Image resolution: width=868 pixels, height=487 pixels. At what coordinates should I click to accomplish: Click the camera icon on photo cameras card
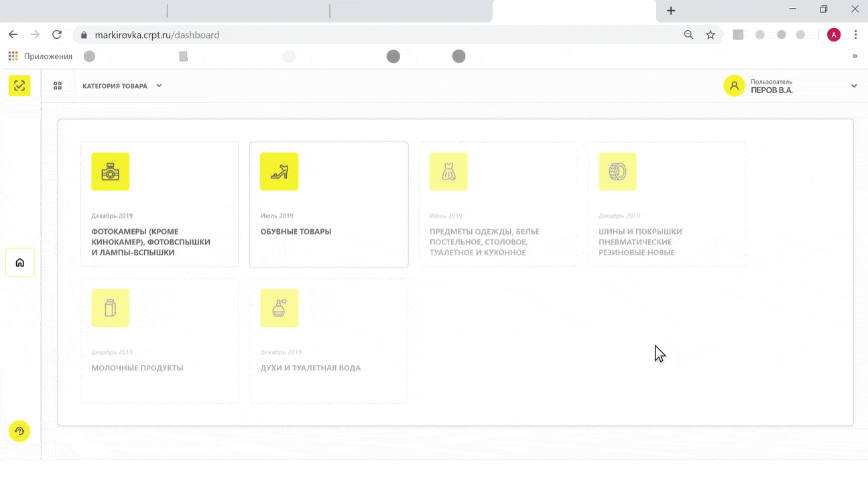[x=111, y=171]
